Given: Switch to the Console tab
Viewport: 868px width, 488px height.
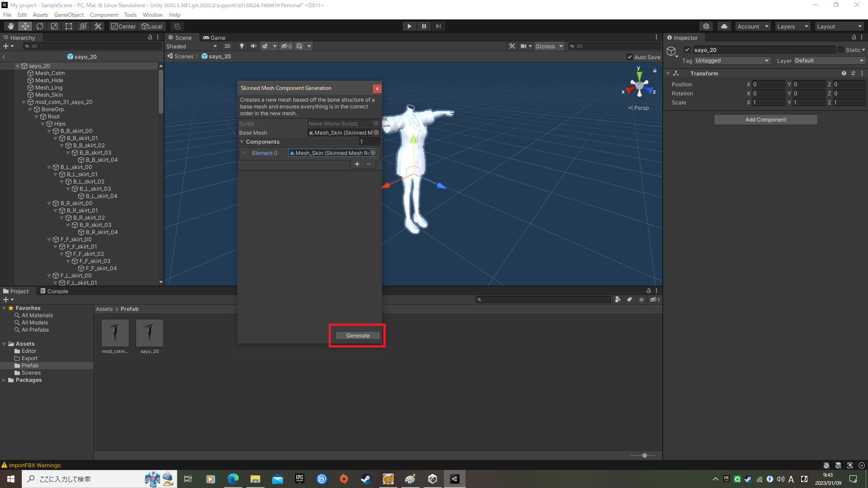Looking at the screenshot, I should coord(54,291).
